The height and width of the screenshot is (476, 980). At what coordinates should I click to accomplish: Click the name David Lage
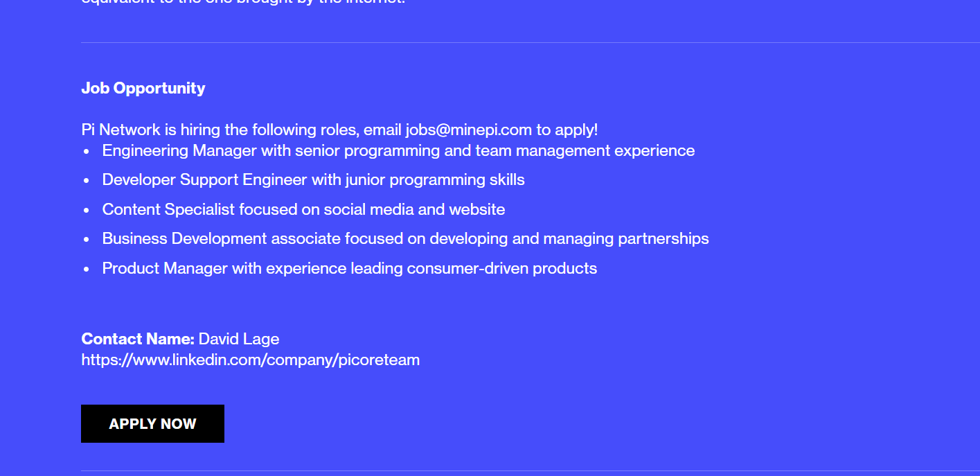(x=239, y=339)
